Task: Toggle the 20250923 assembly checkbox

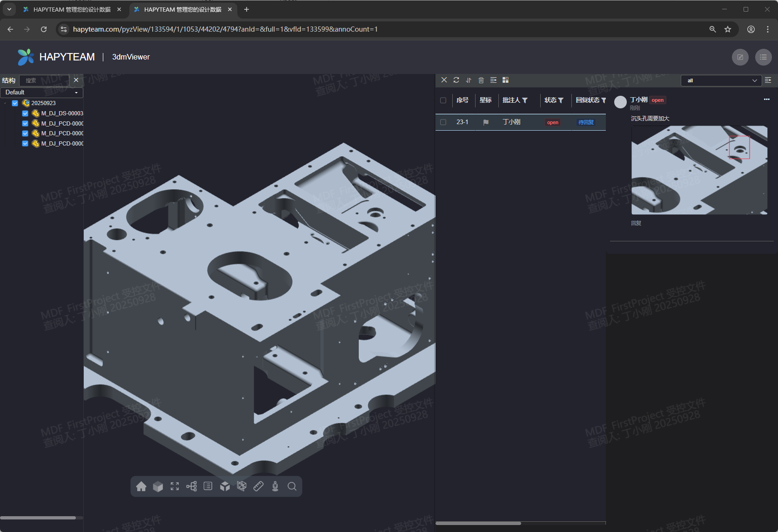Action: pyautogui.click(x=15, y=103)
